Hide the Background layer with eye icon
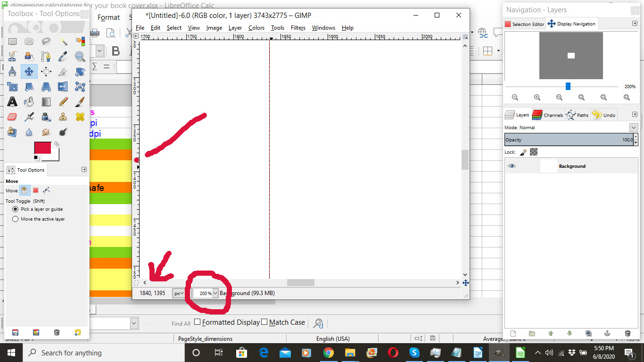The width and height of the screenshot is (644, 362). (x=512, y=166)
